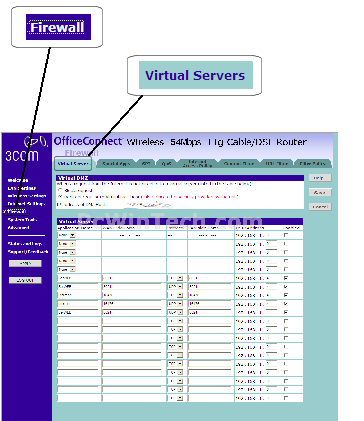Click the Help button

pyautogui.click(x=320, y=178)
